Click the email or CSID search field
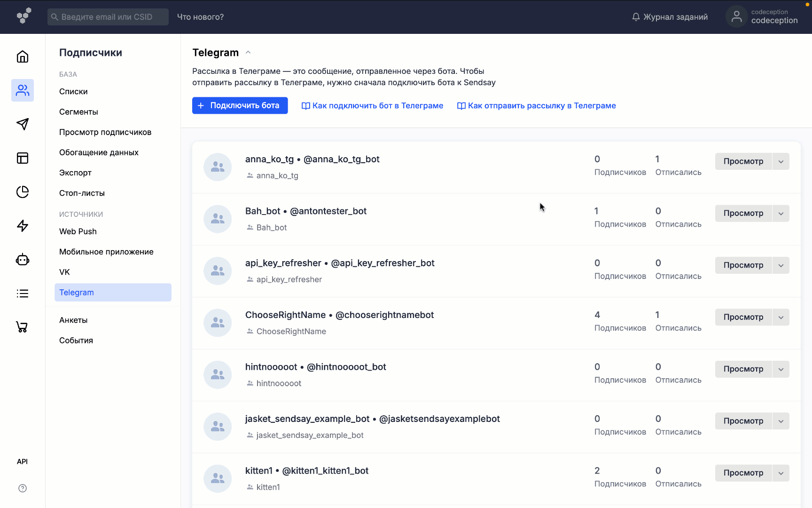The image size is (812, 508). (108, 17)
